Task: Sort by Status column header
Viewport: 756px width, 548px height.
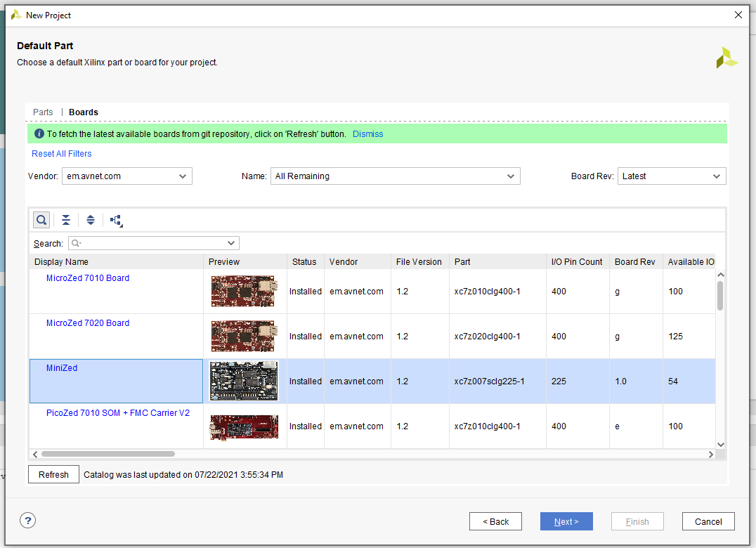Action: tap(305, 262)
